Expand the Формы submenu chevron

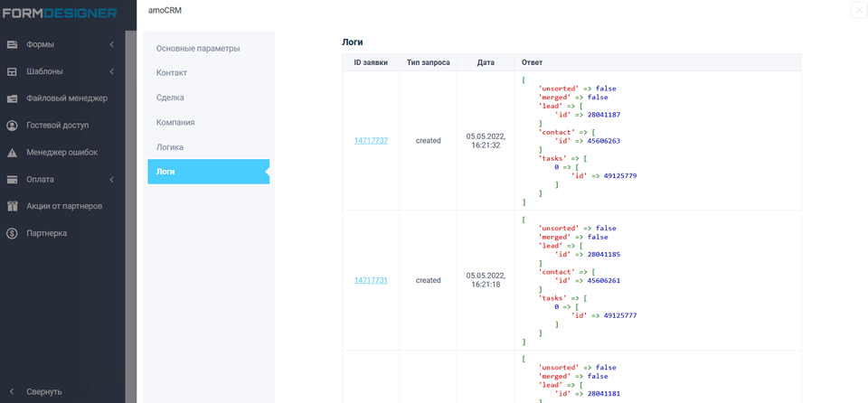(x=111, y=44)
